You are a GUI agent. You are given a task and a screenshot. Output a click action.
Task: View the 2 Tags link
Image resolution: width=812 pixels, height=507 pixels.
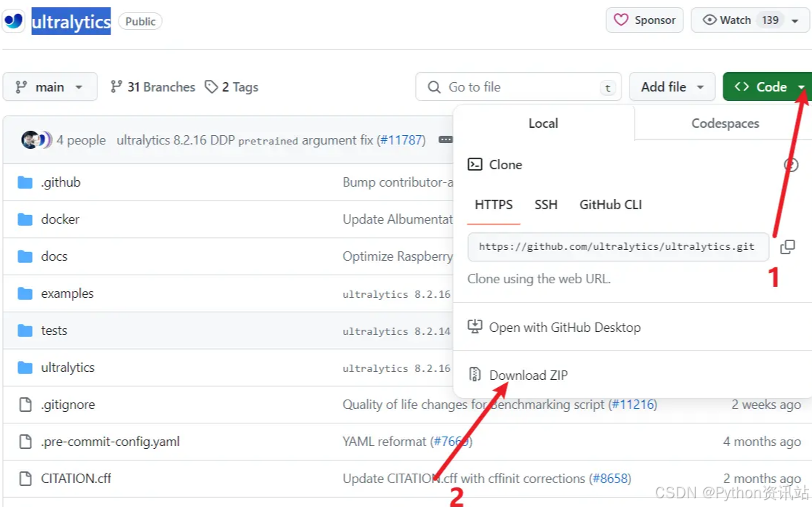pos(231,87)
